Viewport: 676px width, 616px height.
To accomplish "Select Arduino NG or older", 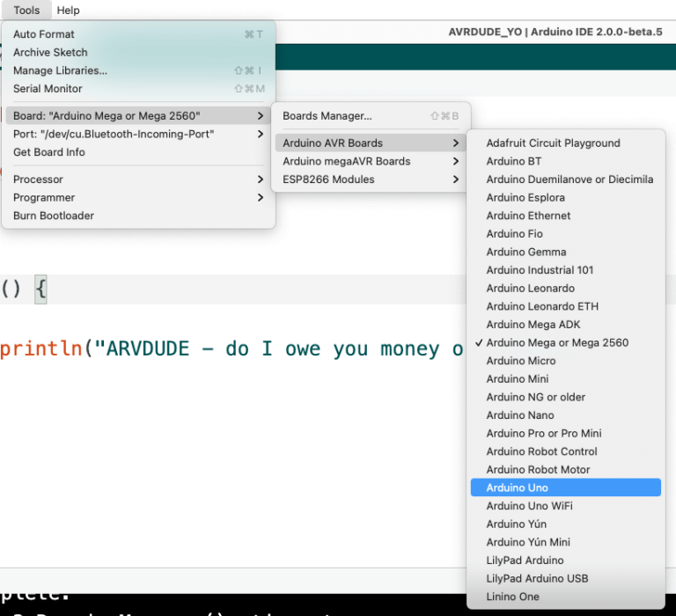I will point(566,397).
